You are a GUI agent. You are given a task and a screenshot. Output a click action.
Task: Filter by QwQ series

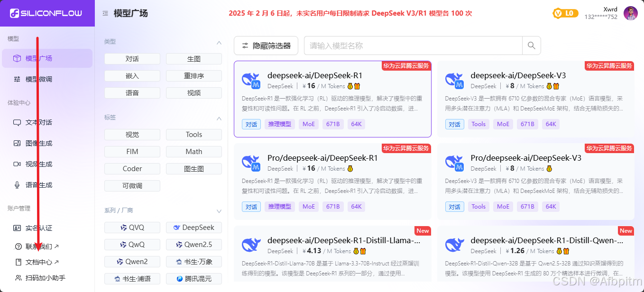(x=132, y=245)
